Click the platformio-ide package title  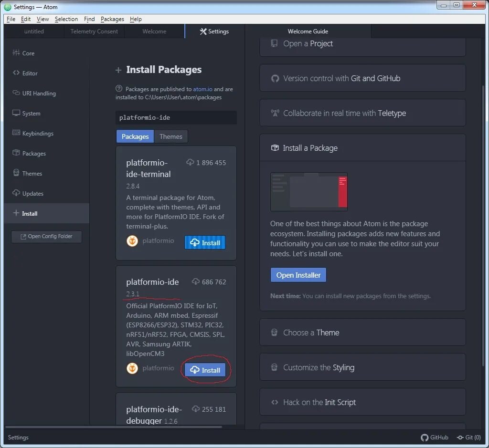pyautogui.click(x=152, y=282)
